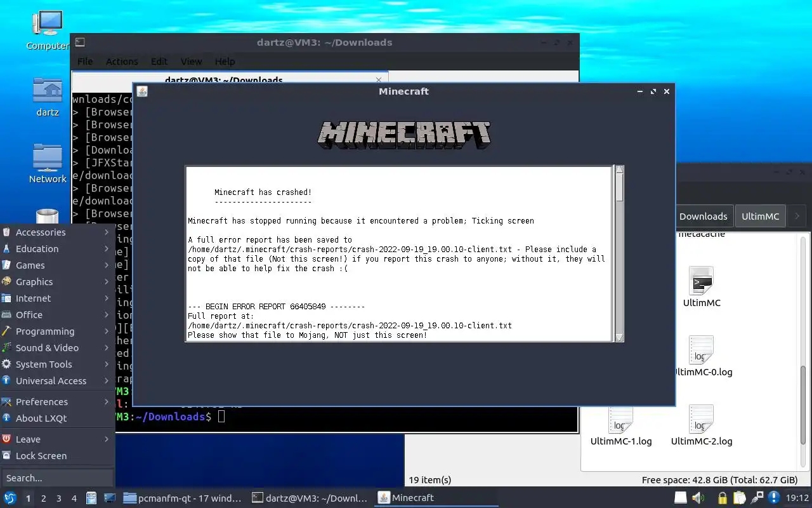Switch to desktop 2 in pager

[43, 498]
